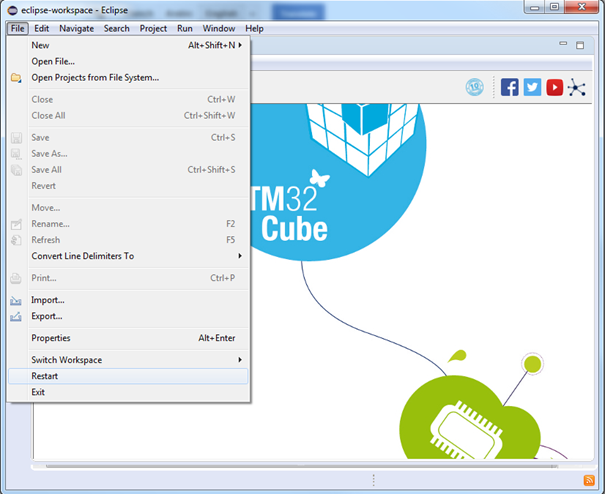The image size is (605, 494).
Task: Click the 10 years badge icon
Action: click(x=475, y=87)
